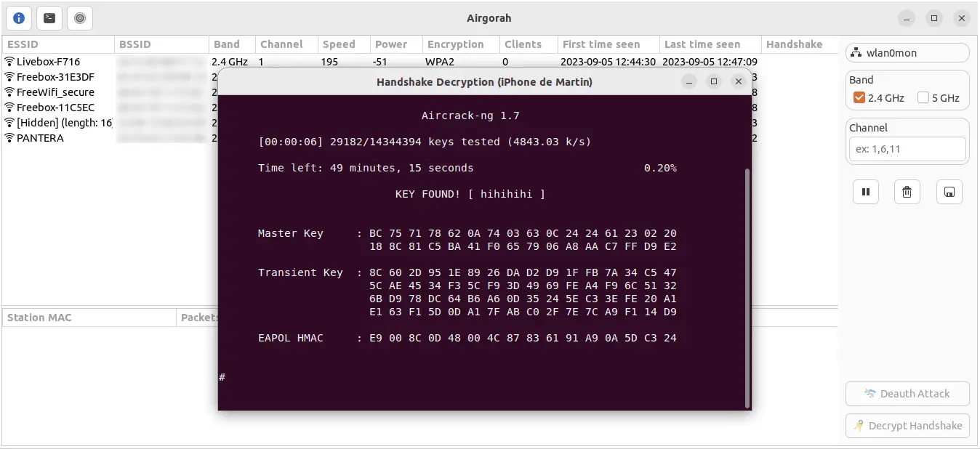Focus the Channel input field
Image resolution: width=980 pixels, height=449 pixels.
(907, 149)
